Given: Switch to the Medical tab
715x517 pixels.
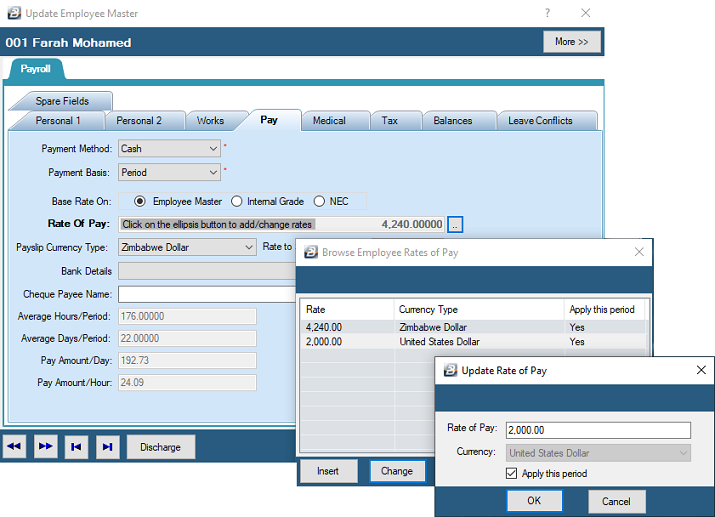Looking at the screenshot, I should (x=329, y=120).
